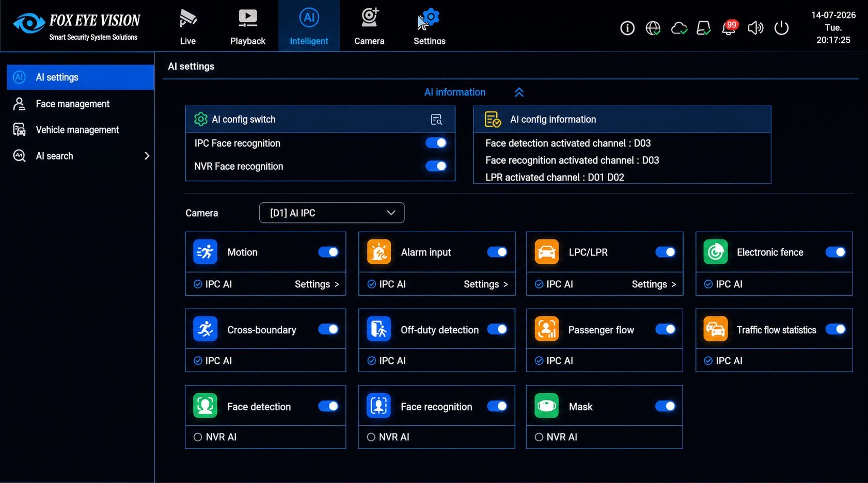The image size is (868, 483).
Task: Click the AI config switch gear icon
Action: [x=200, y=119]
